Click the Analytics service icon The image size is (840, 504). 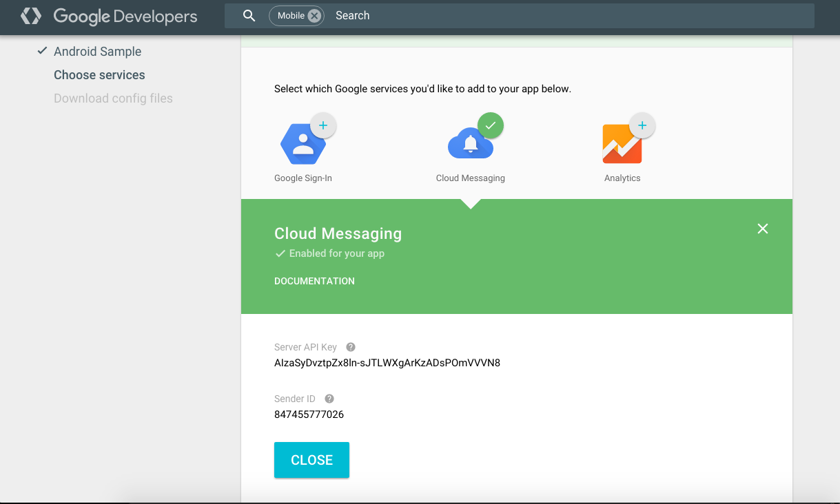(x=622, y=144)
